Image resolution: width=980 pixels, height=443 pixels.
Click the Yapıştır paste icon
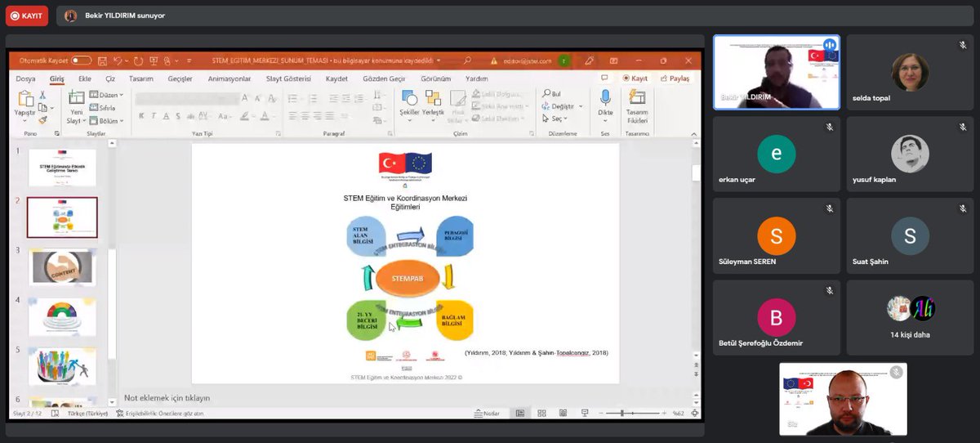[x=24, y=100]
